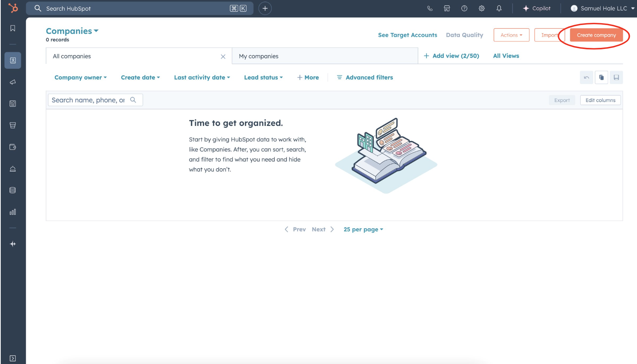Screen dimensions: 637x364
Task: Open the Lead status filter dropdown
Action: click(264, 77)
